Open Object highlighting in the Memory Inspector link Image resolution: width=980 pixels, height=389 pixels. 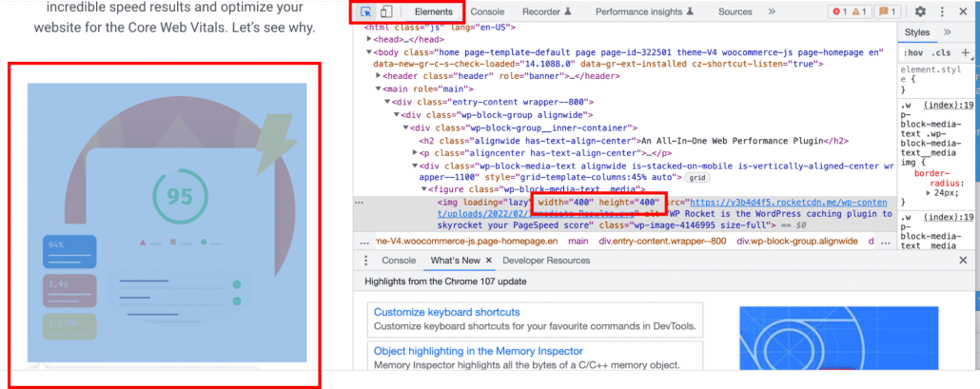(479, 352)
